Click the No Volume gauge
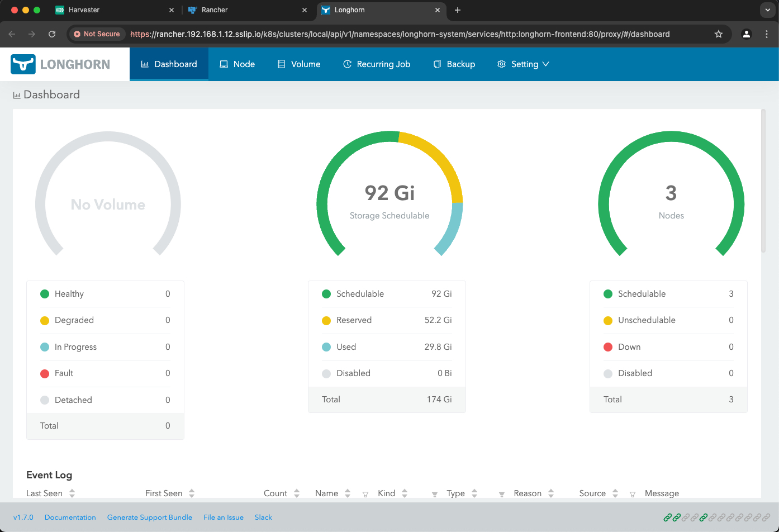 tap(108, 194)
